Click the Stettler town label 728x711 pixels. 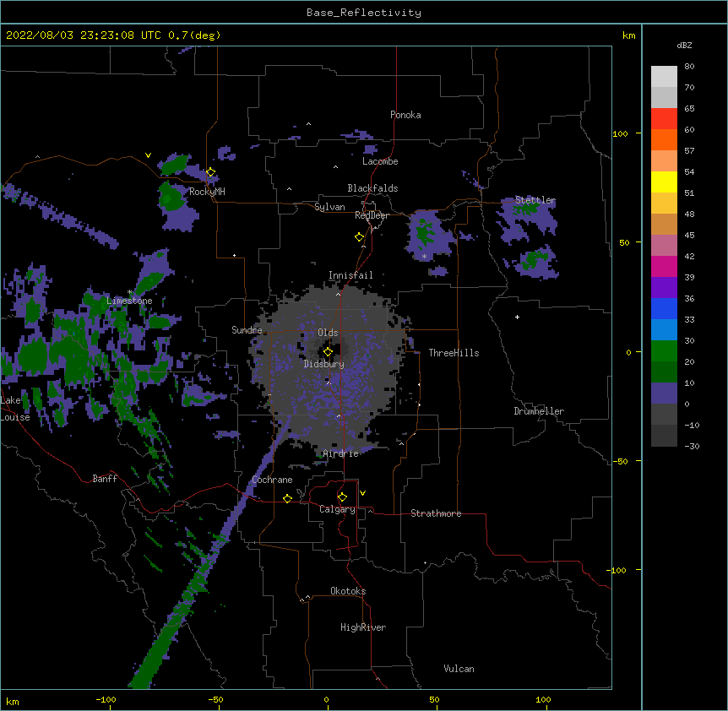535,200
